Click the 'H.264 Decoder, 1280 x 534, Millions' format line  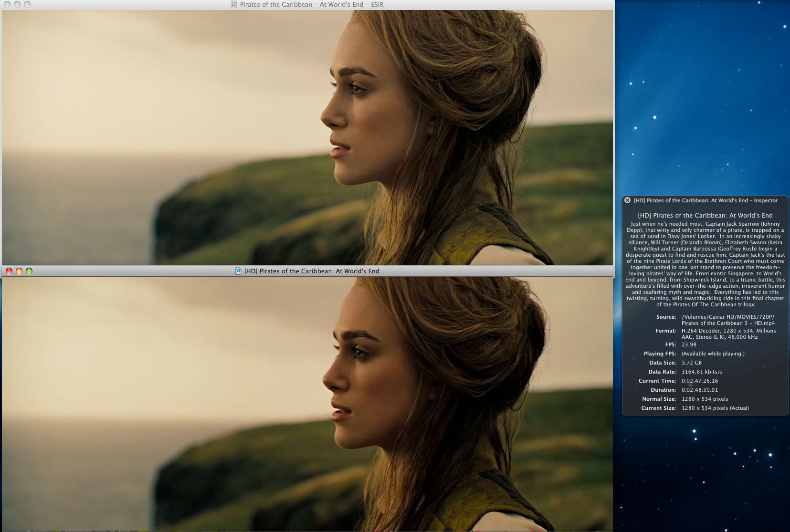[x=728, y=331]
